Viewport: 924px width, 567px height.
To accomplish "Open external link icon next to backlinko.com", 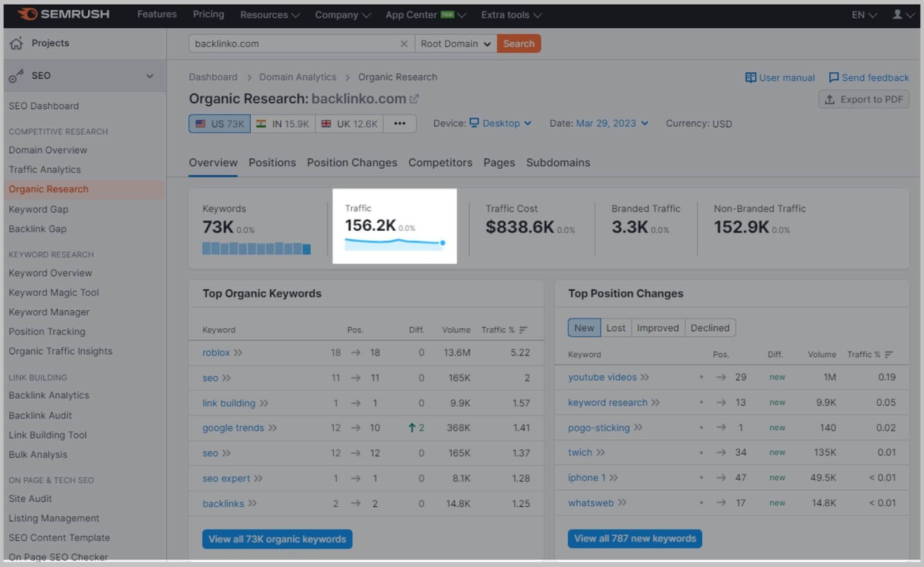I will (414, 99).
